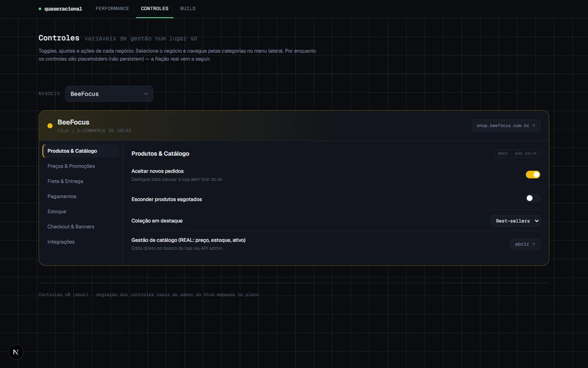Click the Controles v0 (mock) footer note

[x=149, y=294]
